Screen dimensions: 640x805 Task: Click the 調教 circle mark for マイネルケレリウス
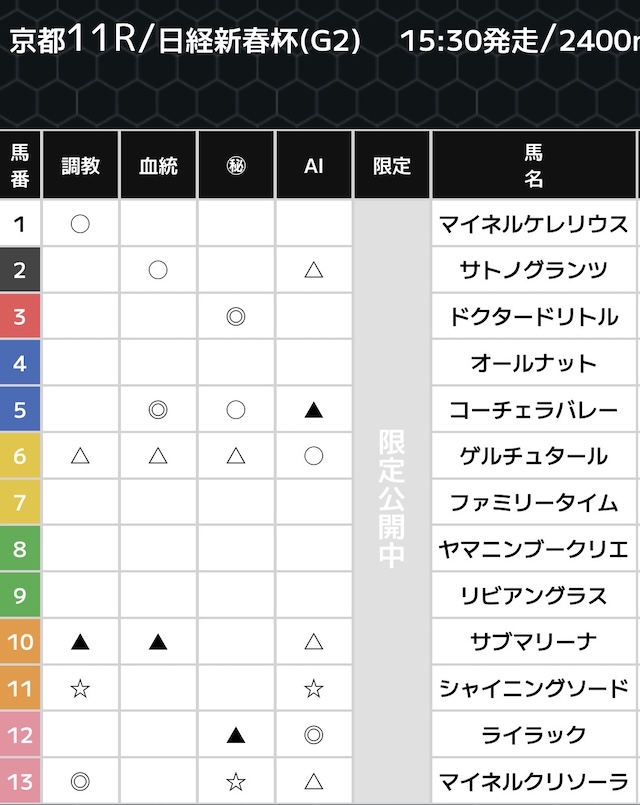(80, 224)
